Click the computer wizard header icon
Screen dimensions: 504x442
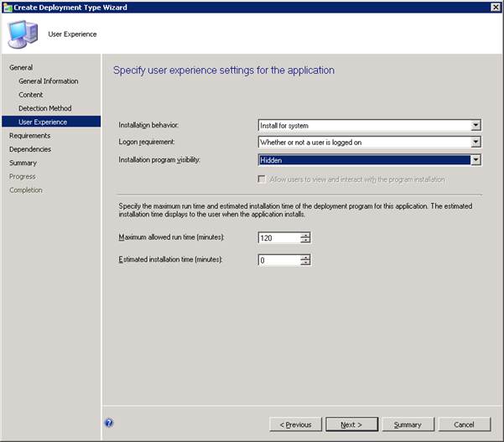pos(23,34)
